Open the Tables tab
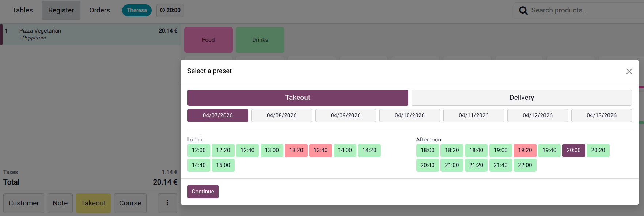The width and height of the screenshot is (644, 216). coord(22,10)
